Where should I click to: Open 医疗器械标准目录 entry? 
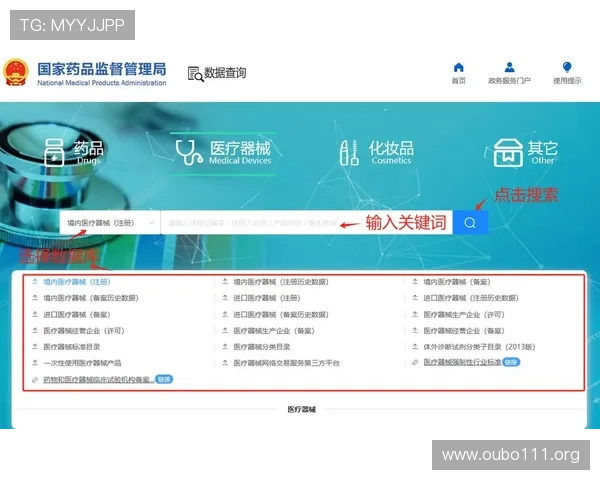[x=72, y=347]
